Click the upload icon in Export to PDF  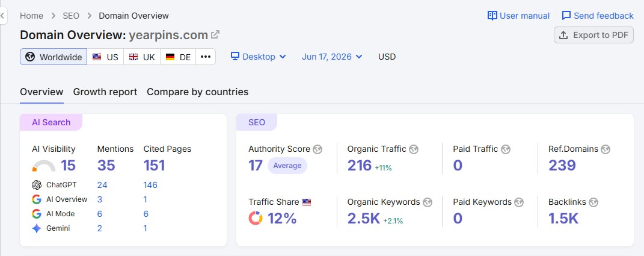click(x=563, y=35)
